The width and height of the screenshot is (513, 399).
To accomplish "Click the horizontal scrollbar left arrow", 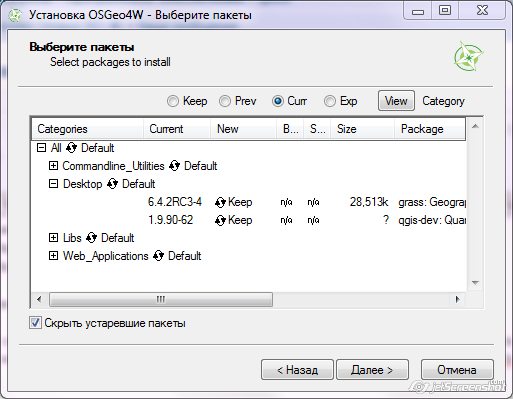I will (x=39, y=299).
